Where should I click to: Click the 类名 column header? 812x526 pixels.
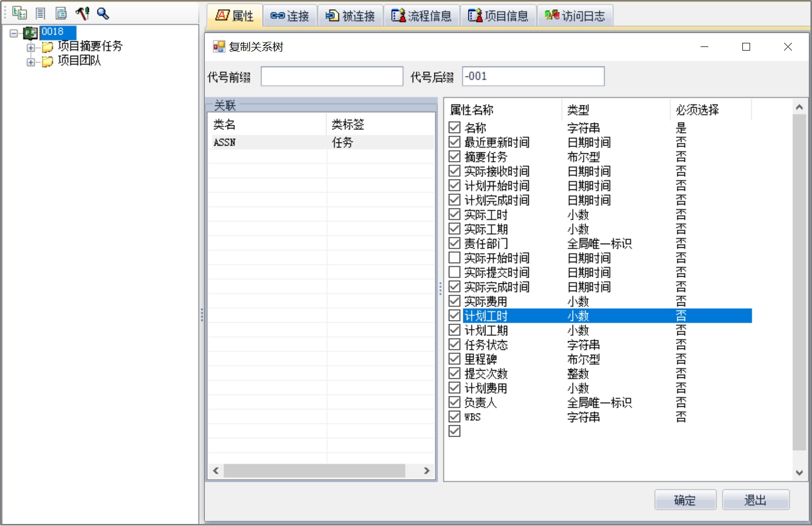[x=267, y=124]
